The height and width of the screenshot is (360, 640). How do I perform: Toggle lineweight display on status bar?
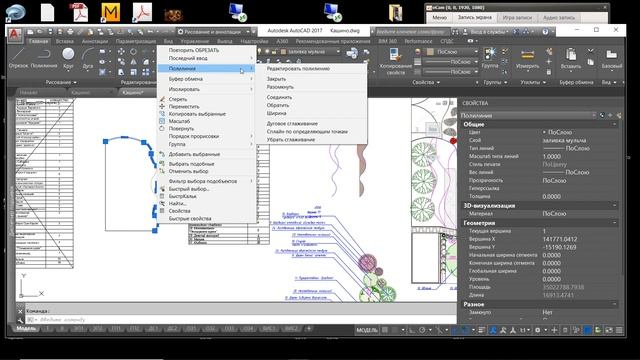click(482, 330)
